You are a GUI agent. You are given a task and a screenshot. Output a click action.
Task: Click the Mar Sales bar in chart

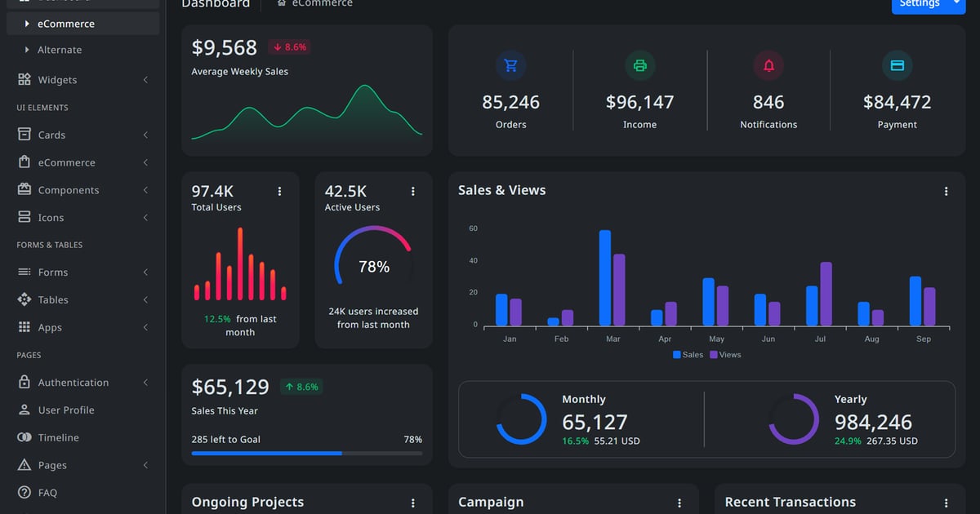tap(605, 278)
